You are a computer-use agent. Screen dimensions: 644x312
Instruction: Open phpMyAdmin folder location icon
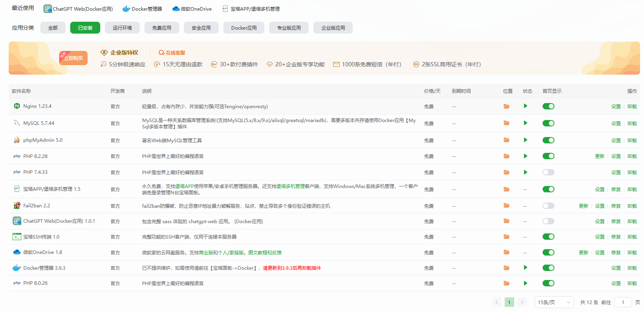click(506, 140)
